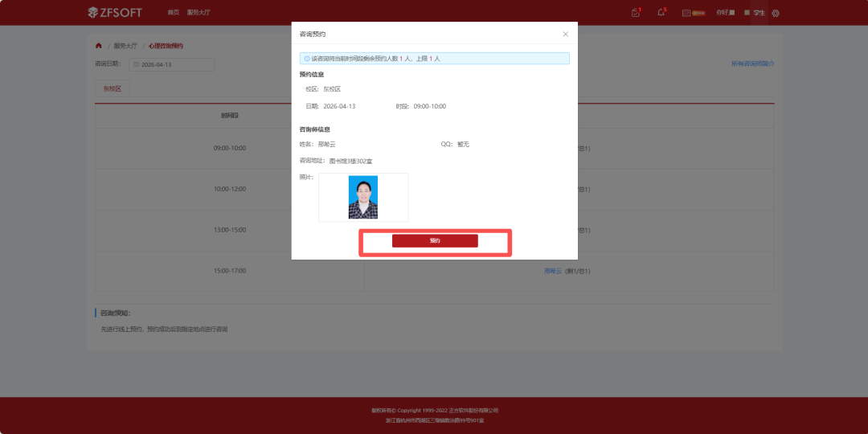
Task: Open the 学生 role switcher dropdown
Action: pyautogui.click(x=759, y=13)
